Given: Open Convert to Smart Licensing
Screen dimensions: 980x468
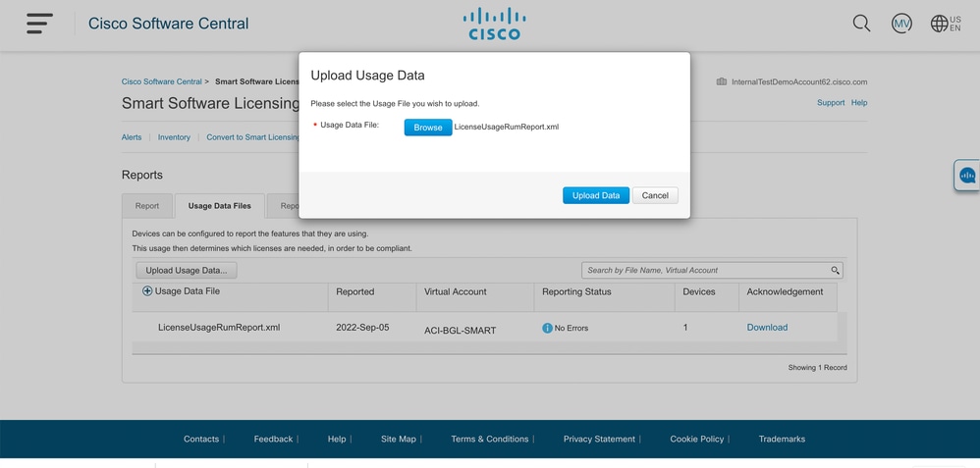Looking at the screenshot, I should pos(252,137).
